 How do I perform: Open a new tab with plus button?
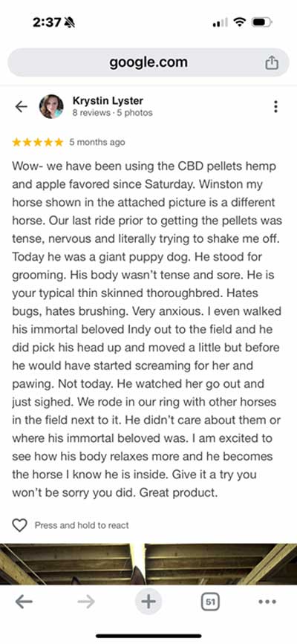point(148,602)
